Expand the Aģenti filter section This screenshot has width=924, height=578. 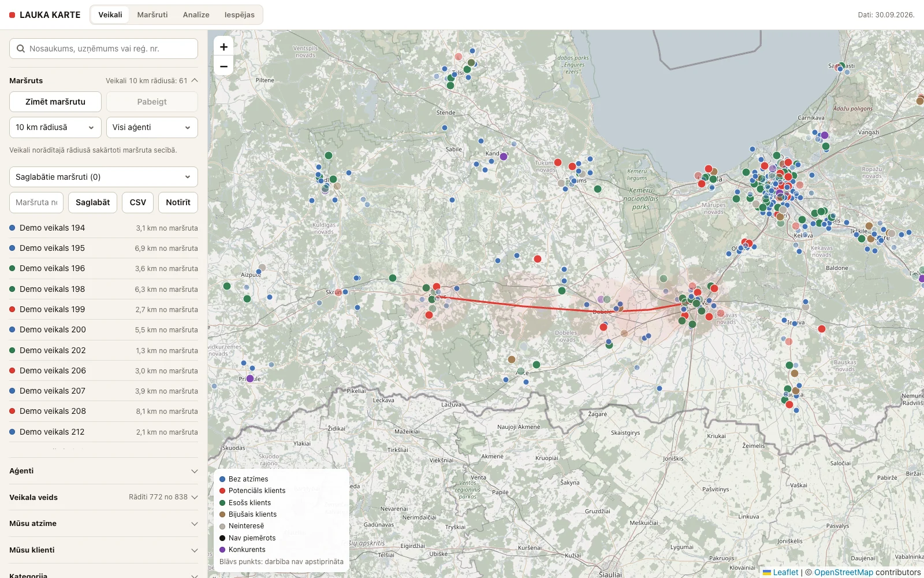[x=103, y=471]
